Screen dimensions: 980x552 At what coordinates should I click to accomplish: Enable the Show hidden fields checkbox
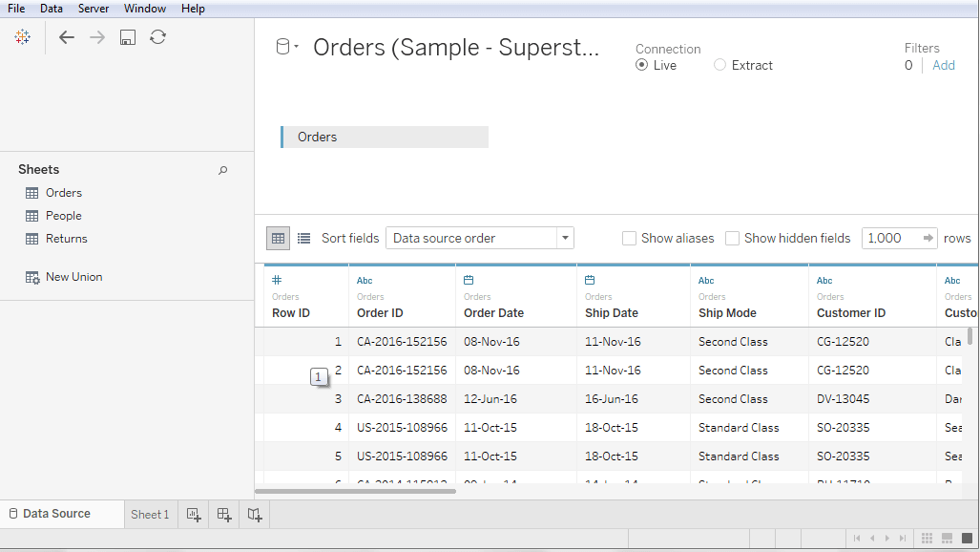[733, 239]
